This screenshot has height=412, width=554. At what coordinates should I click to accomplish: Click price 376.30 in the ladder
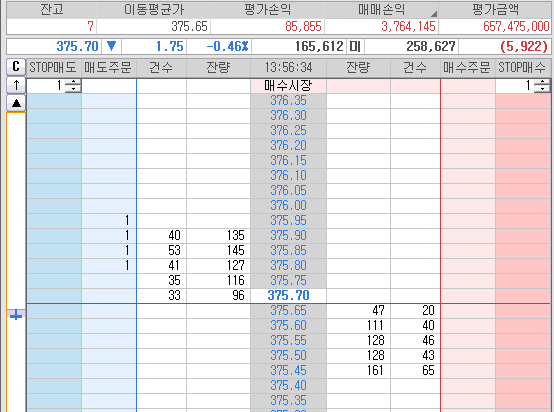pos(288,116)
